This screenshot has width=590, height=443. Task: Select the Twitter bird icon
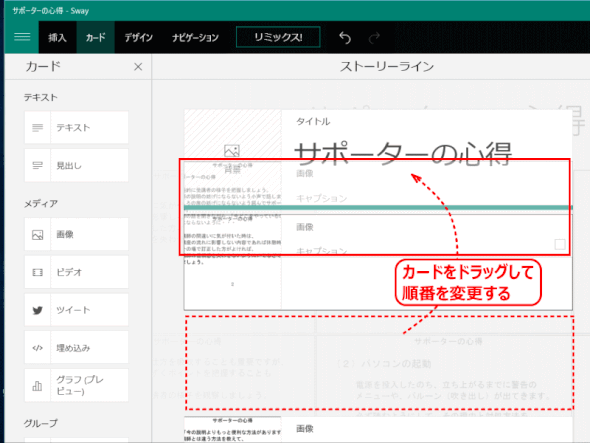click(x=37, y=310)
